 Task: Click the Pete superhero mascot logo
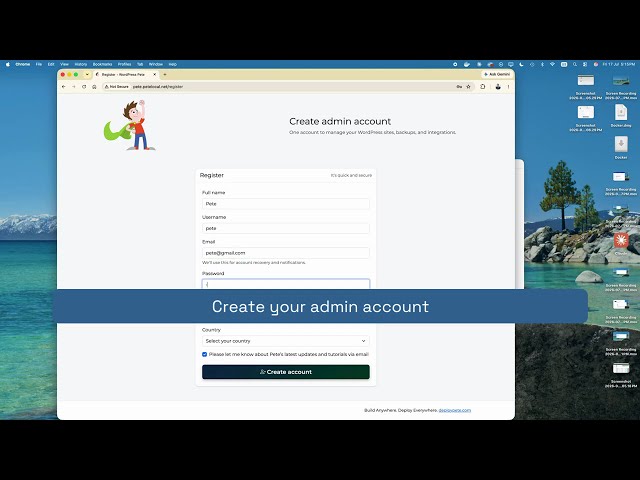pyautogui.click(x=130, y=125)
